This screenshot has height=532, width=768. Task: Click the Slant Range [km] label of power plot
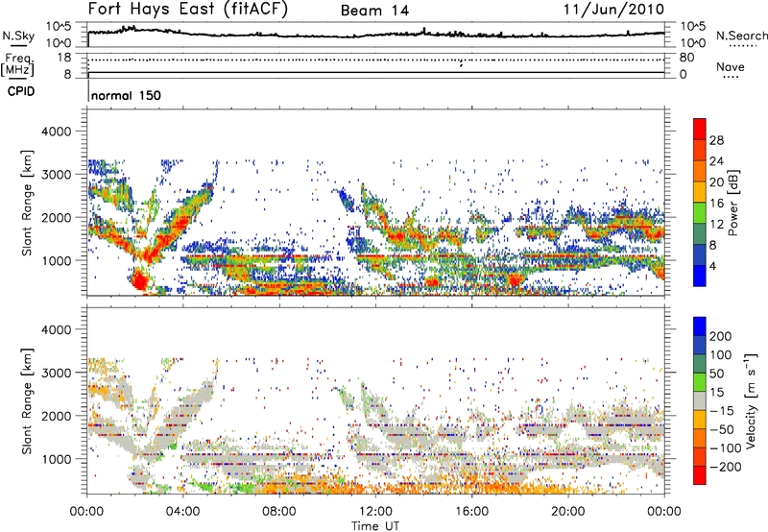(27, 203)
